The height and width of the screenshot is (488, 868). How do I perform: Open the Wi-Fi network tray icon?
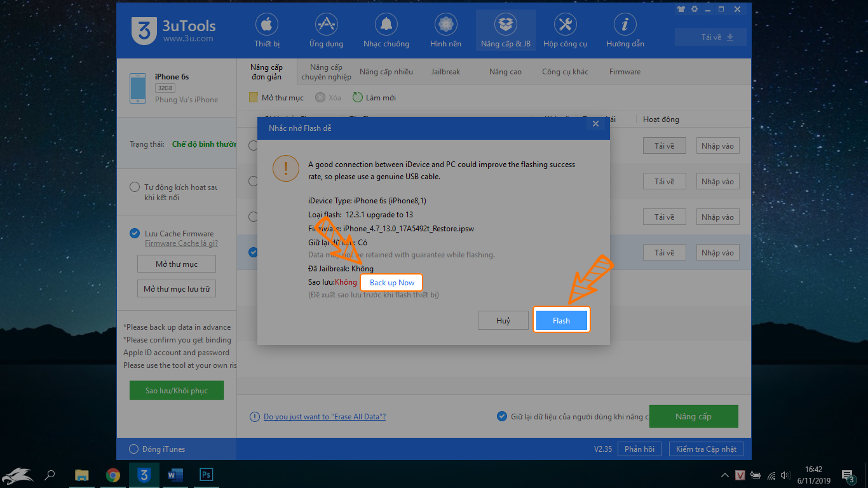pyautogui.click(x=771, y=475)
